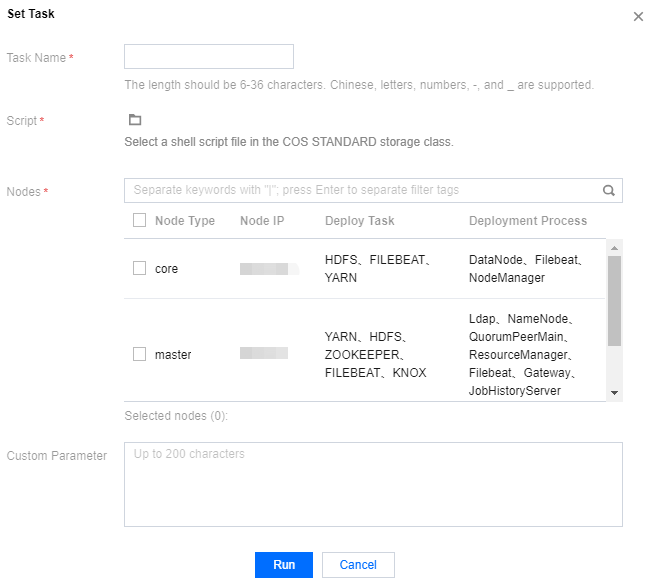Open the script folder browse icon
This screenshot has height=584, width=651.
tap(135, 120)
